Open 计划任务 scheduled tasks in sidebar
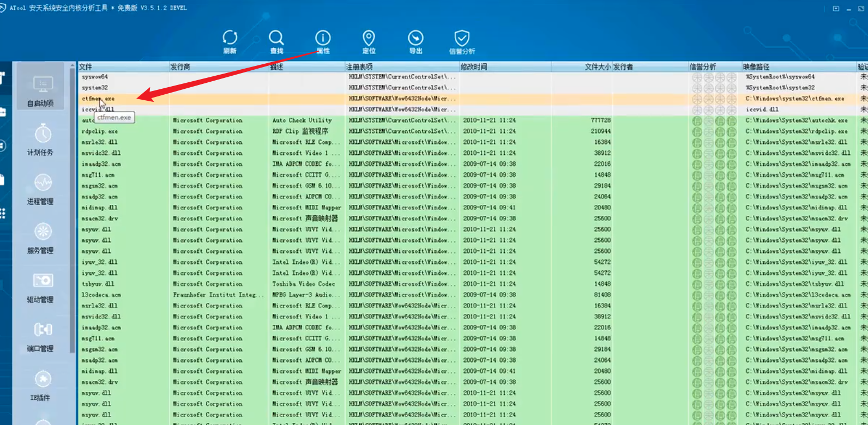The image size is (868, 425). click(40, 139)
